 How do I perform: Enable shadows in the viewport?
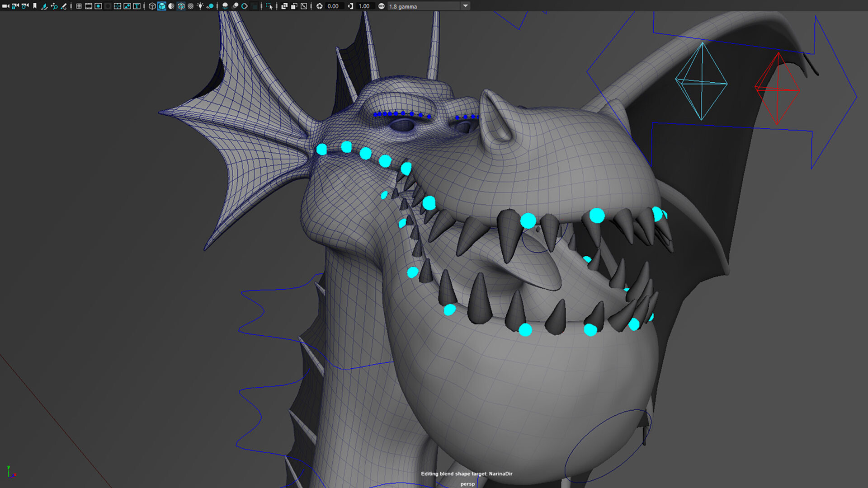click(x=210, y=6)
